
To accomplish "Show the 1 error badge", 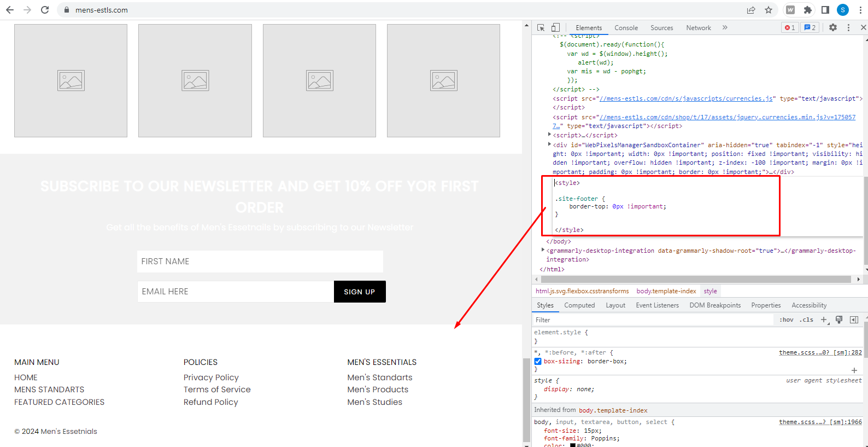I will tap(790, 27).
